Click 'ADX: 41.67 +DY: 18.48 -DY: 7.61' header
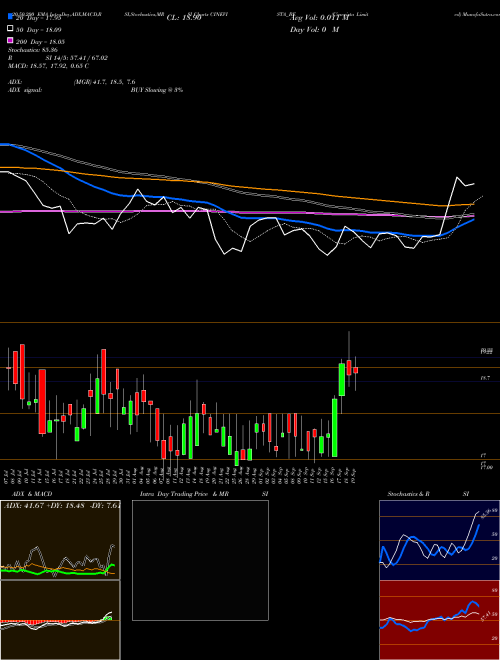 (61, 505)
